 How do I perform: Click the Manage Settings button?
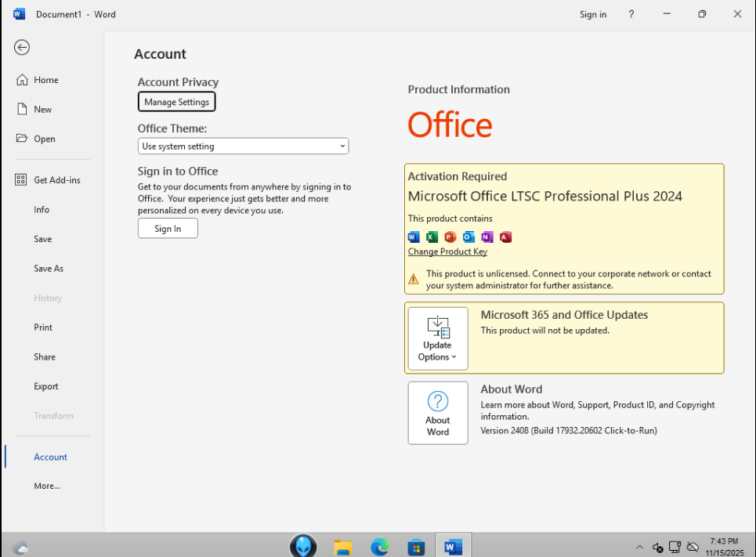[x=176, y=102]
